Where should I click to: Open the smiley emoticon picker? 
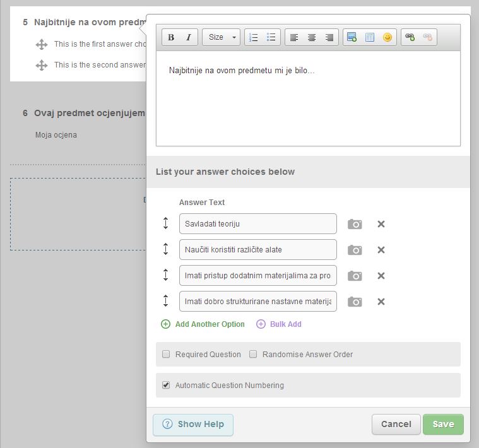pos(387,37)
